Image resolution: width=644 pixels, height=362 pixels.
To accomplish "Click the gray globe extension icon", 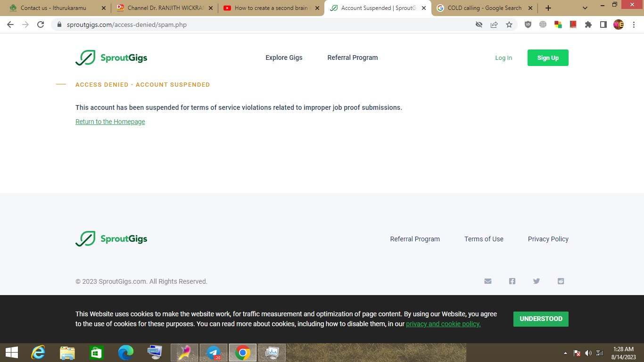I will tap(543, 25).
